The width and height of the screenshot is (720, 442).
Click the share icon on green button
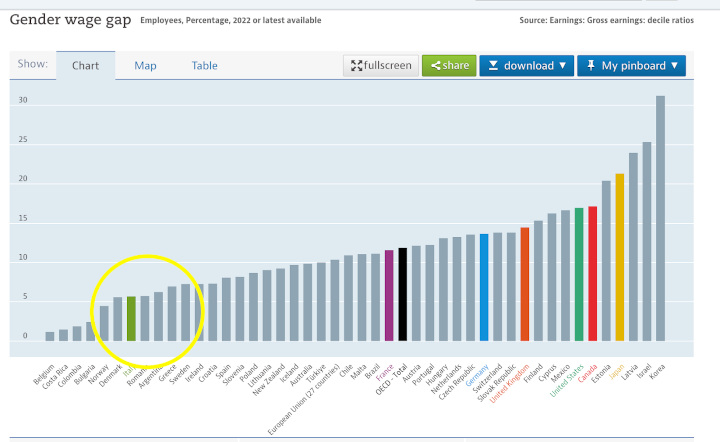(x=435, y=66)
